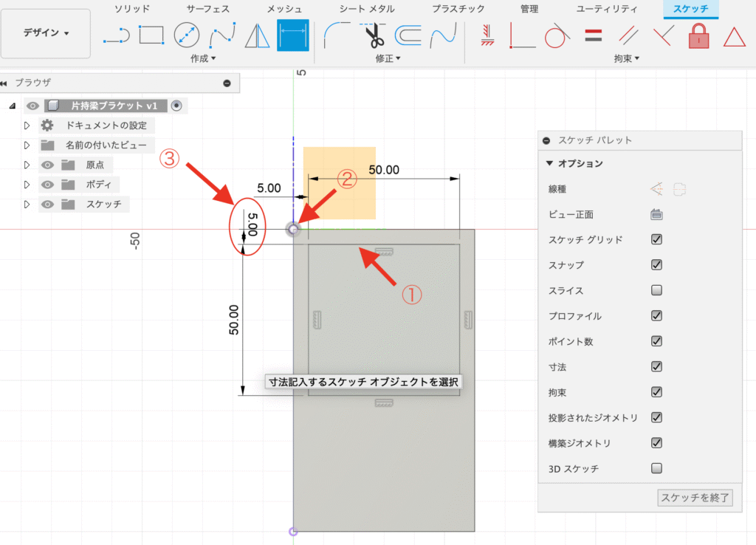Expand the 原点 tree item
This screenshot has width=756, height=545.
pyautogui.click(x=27, y=164)
